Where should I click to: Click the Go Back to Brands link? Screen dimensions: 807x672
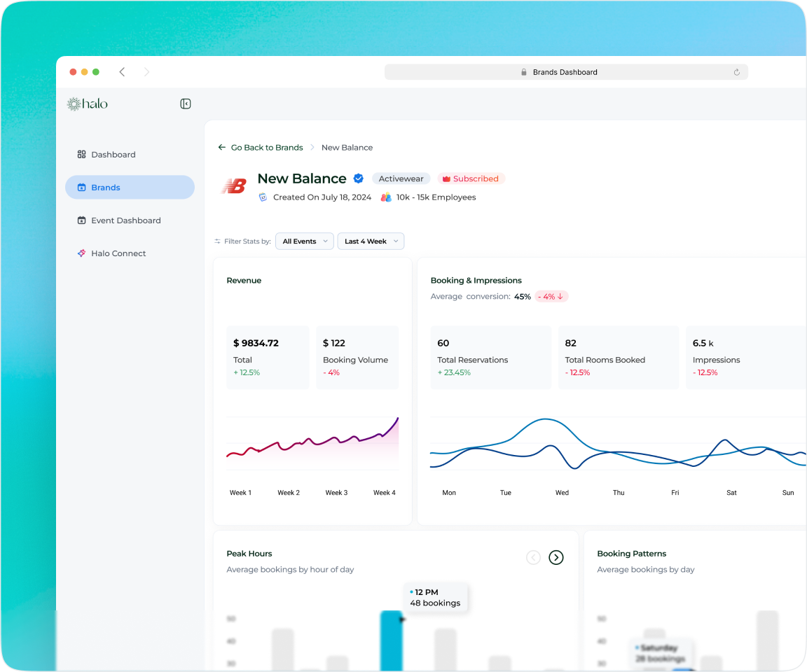(x=267, y=148)
